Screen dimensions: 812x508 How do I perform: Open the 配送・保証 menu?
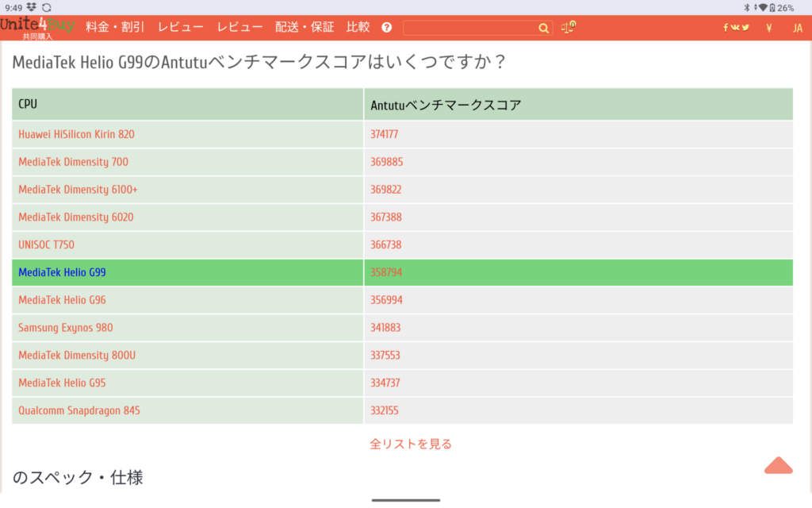click(304, 27)
